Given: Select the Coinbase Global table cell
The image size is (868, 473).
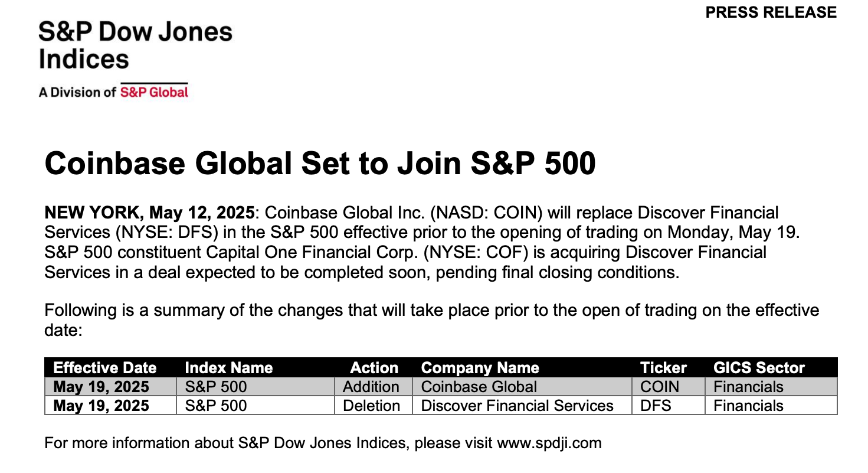Looking at the screenshot, I should (522, 387).
